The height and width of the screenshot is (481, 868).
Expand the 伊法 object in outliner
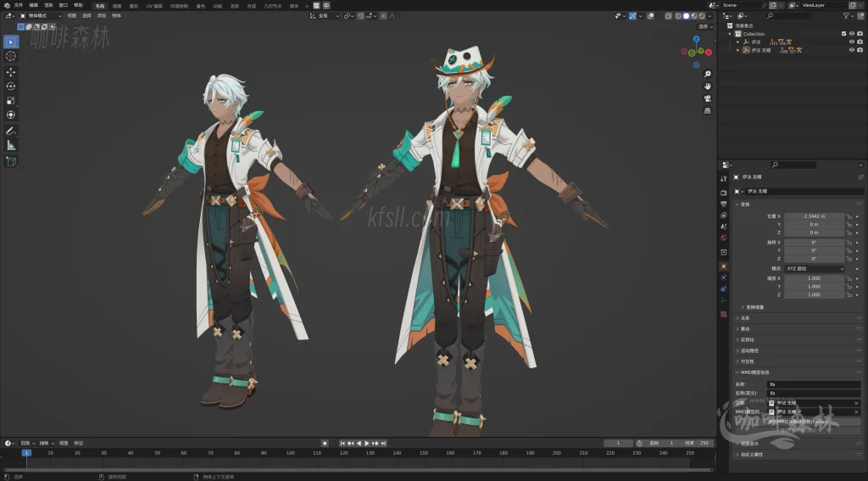click(738, 42)
